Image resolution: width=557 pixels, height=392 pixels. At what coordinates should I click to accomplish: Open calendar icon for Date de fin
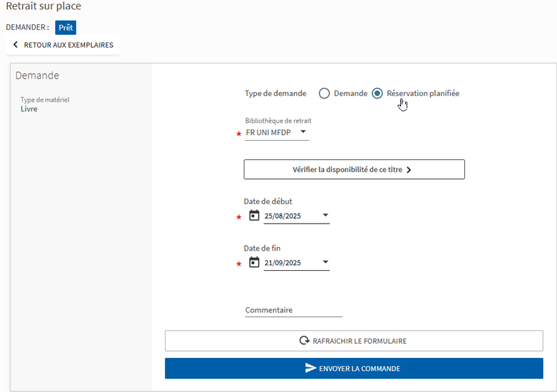click(x=254, y=262)
